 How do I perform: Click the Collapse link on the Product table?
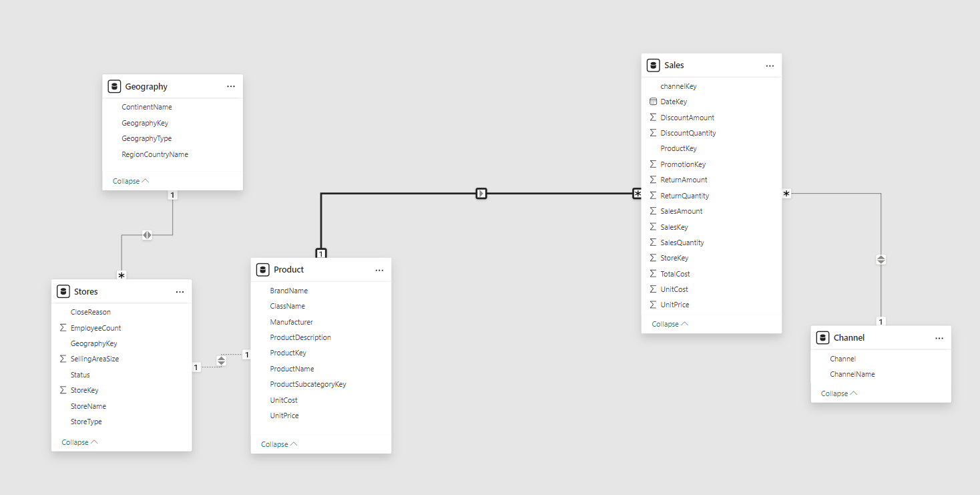point(278,444)
